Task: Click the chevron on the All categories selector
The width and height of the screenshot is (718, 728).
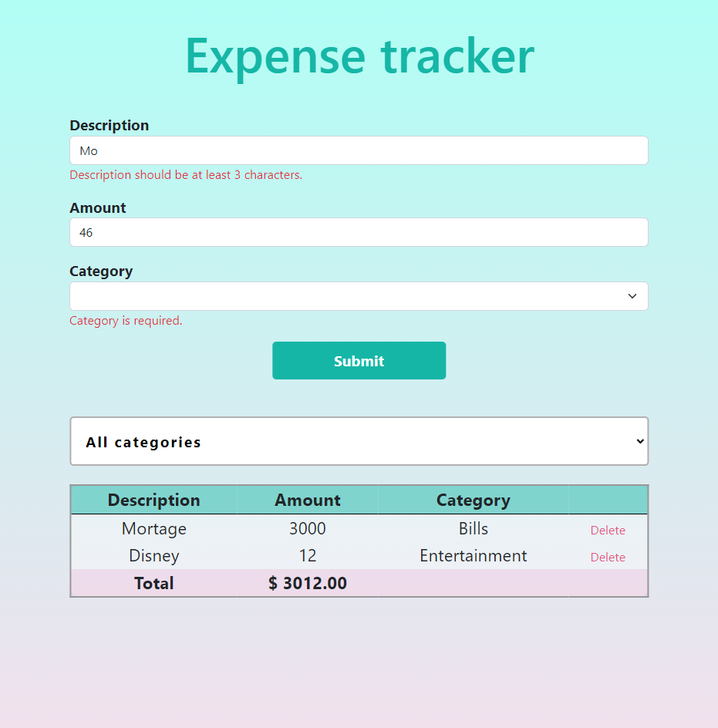Action: (639, 441)
